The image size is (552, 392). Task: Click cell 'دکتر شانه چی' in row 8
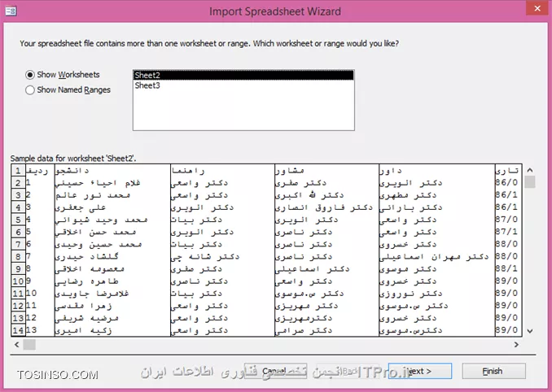tap(222, 257)
